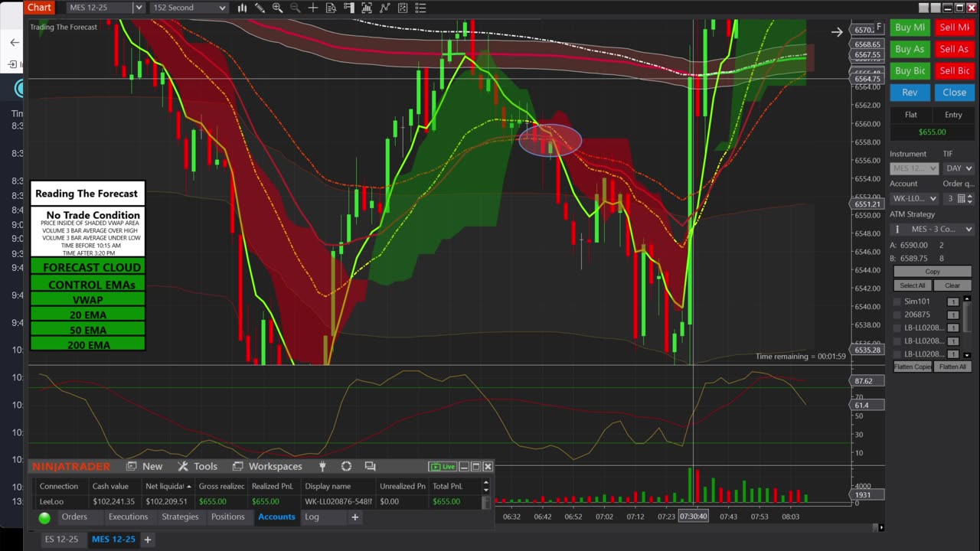Click the ATM Strategy info icon

pos(897,229)
